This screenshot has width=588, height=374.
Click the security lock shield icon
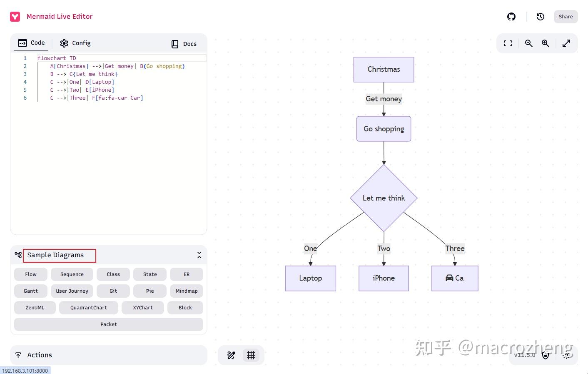(546, 355)
